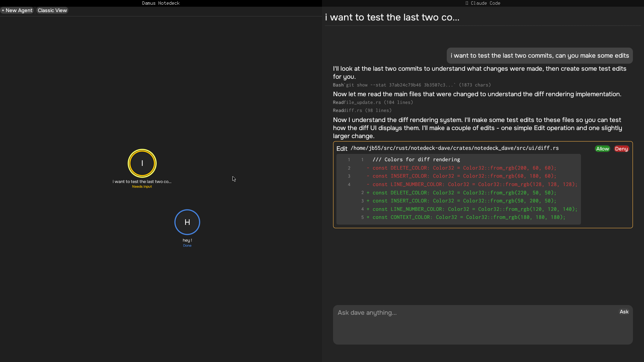Expand the Read diff.rs tool result
The image size is (644, 362).
click(362, 111)
